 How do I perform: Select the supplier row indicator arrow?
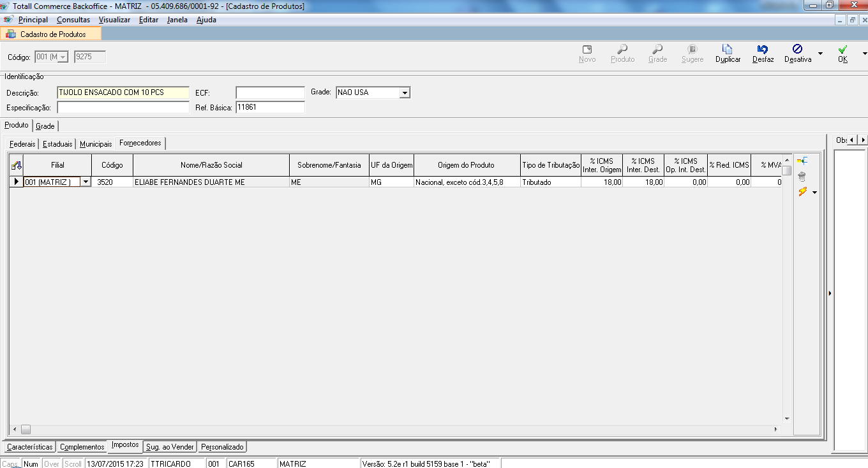point(17,182)
